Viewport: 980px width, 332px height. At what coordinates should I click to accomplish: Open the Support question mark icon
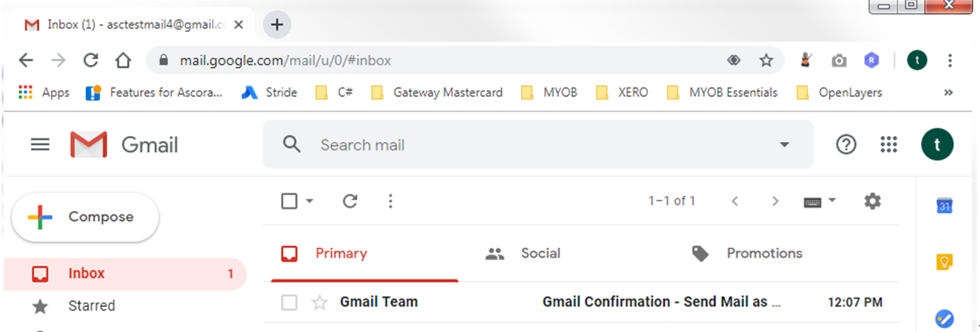click(847, 144)
